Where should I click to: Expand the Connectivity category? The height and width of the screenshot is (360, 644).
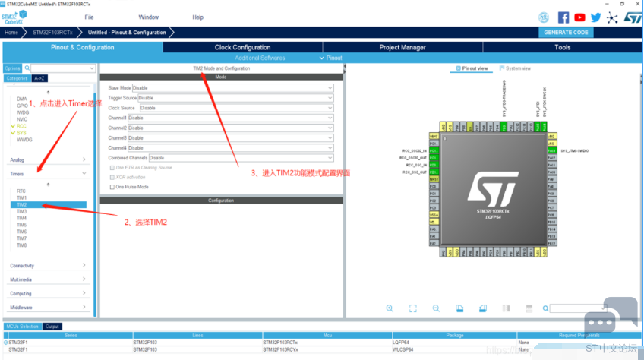48,266
